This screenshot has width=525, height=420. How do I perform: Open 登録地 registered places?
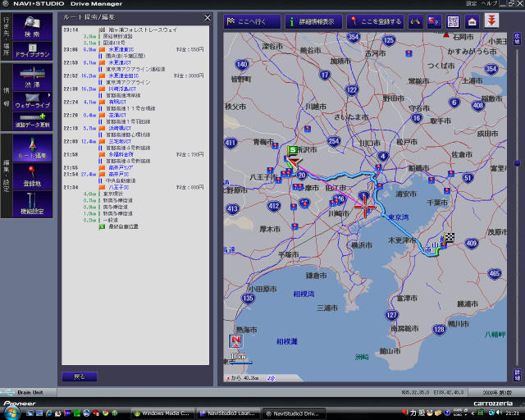pos(33,176)
